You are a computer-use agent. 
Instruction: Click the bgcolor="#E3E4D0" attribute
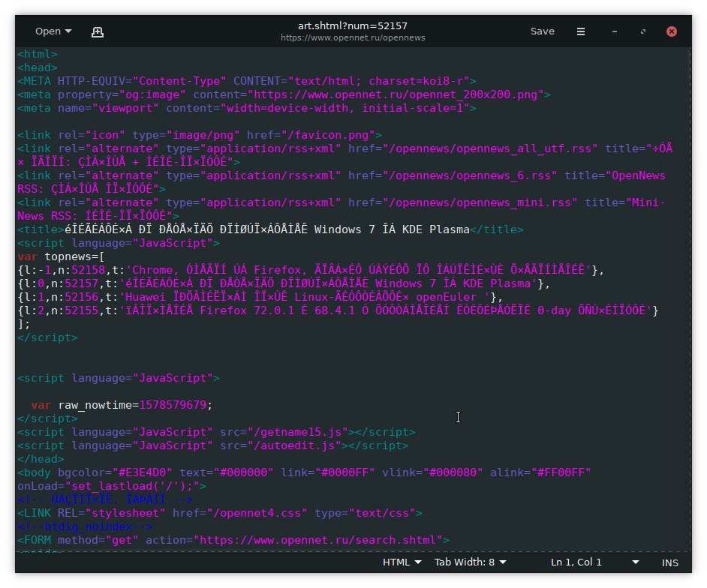point(115,473)
